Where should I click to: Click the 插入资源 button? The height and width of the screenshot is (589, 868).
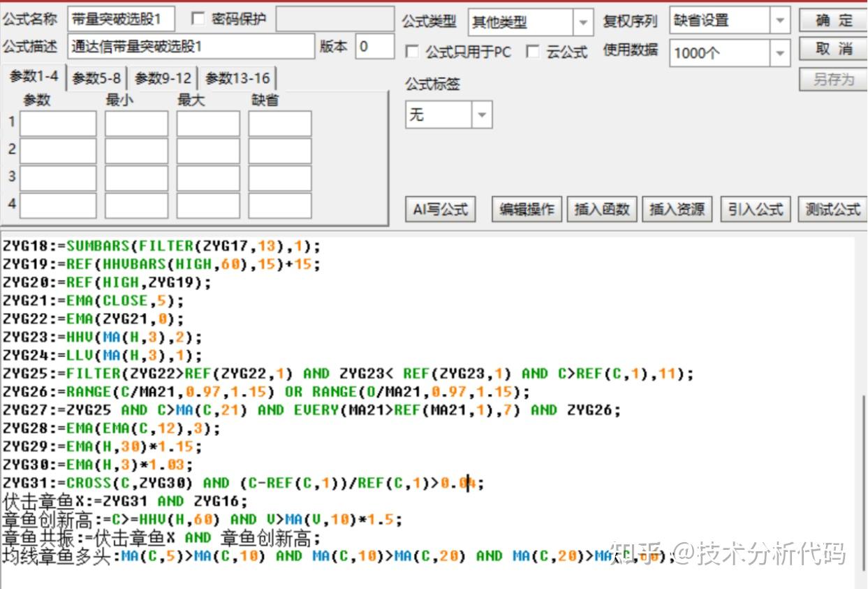click(x=677, y=209)
